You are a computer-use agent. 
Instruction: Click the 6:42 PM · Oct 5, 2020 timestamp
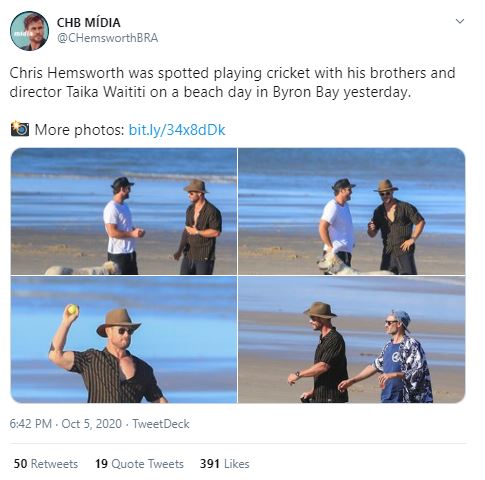66,424
